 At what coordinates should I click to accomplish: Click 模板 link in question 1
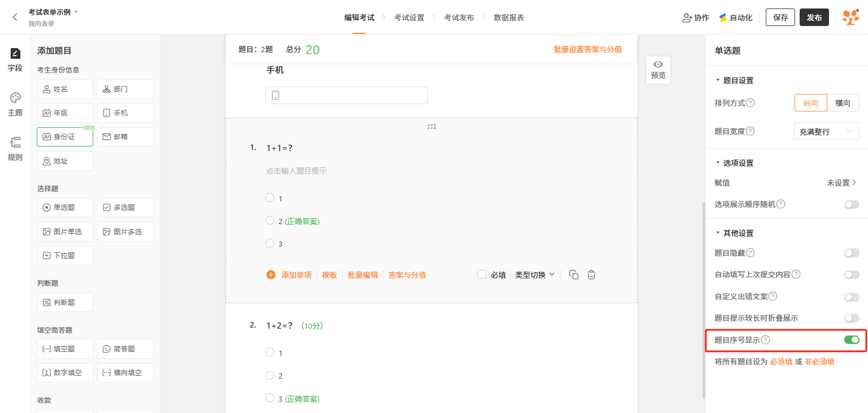pos(329,275)
